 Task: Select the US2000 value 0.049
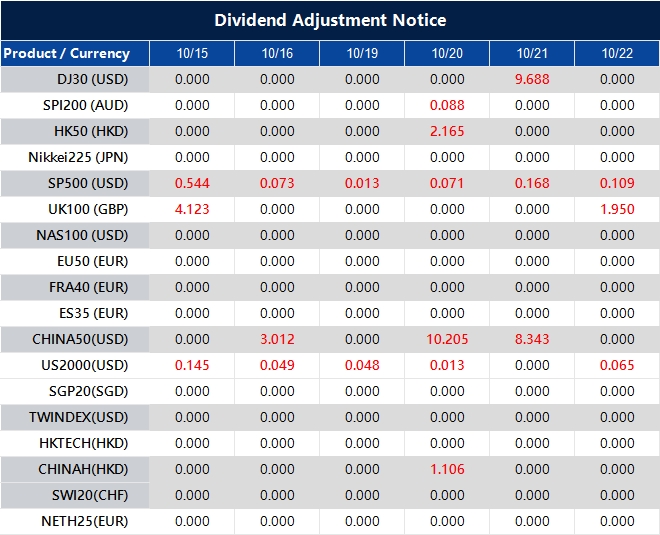click(x=277, y=365)
